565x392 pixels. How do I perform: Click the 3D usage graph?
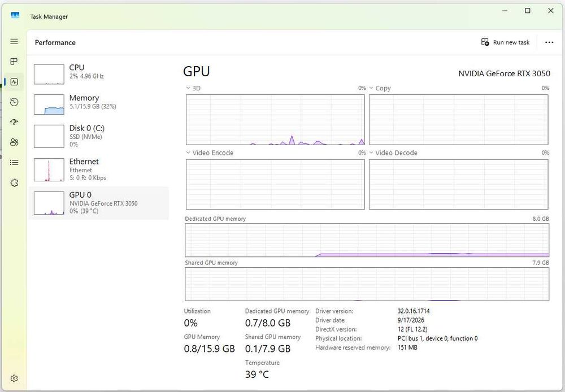click(x=275, y=120)
